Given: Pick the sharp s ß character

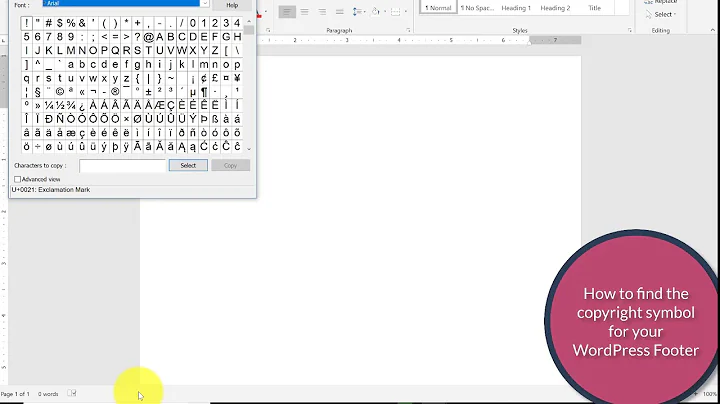Looking at the screenshot, I should tap(215, 119).
